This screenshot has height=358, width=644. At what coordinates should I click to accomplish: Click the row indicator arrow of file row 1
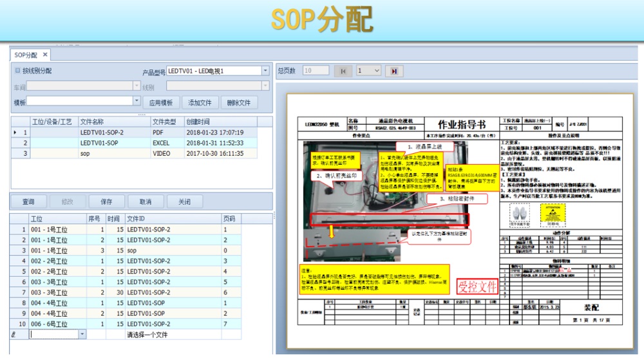[x=15, y=133]
